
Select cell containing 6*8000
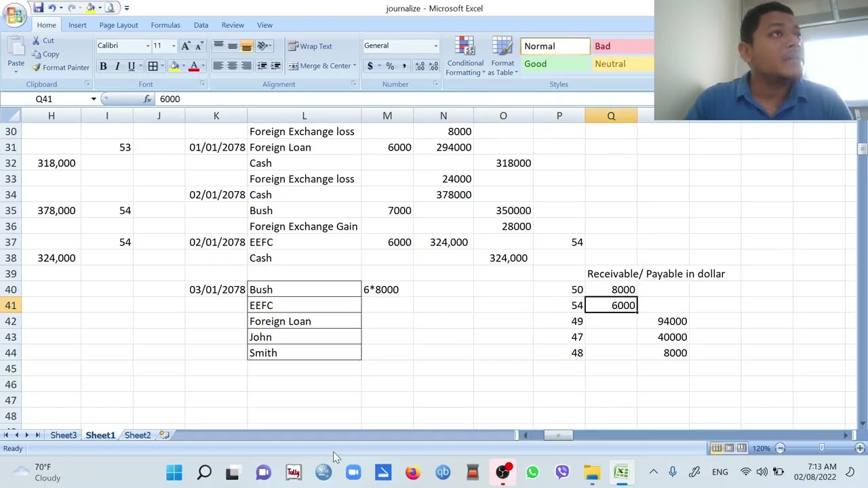[387, 289]
